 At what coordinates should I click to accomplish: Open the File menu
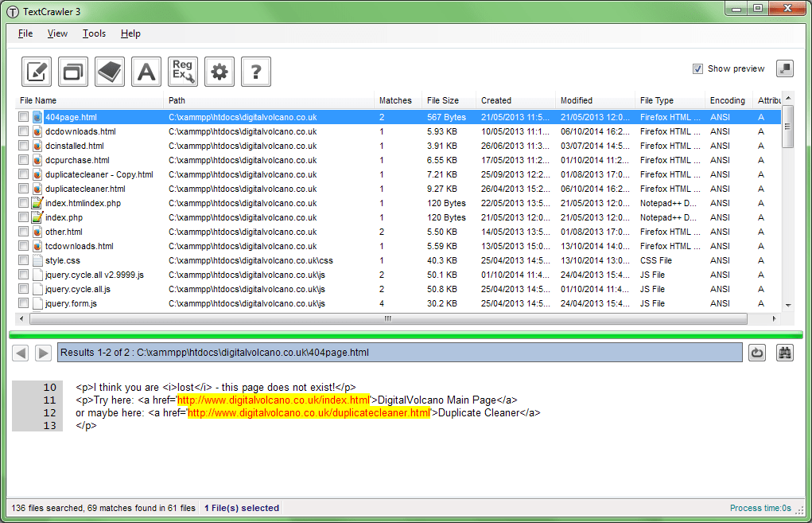[x=25, y=33]
